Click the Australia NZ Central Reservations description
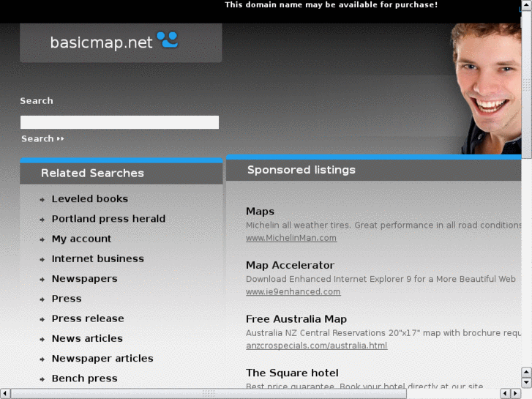 pos(383,333)
